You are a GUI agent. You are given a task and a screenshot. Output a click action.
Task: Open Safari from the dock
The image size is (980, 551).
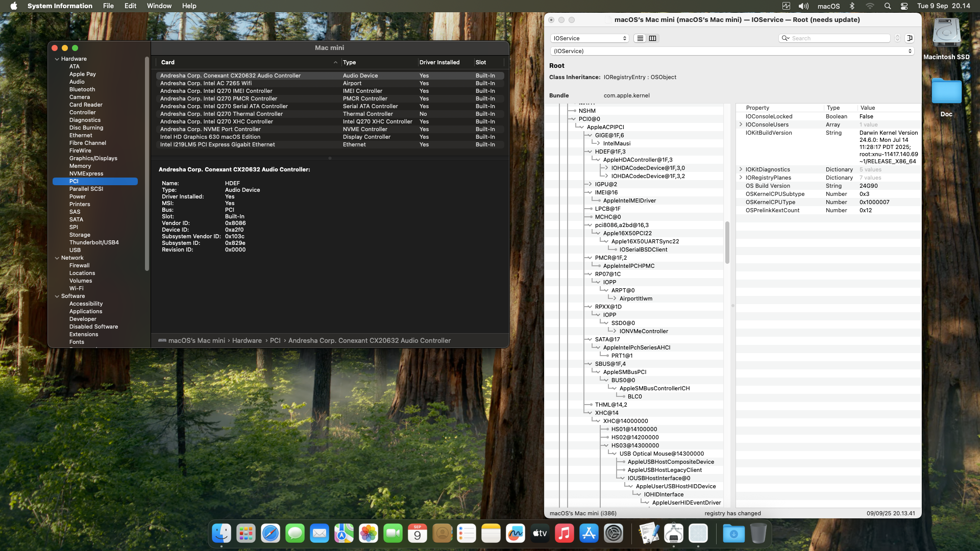[x=271, y=534]
